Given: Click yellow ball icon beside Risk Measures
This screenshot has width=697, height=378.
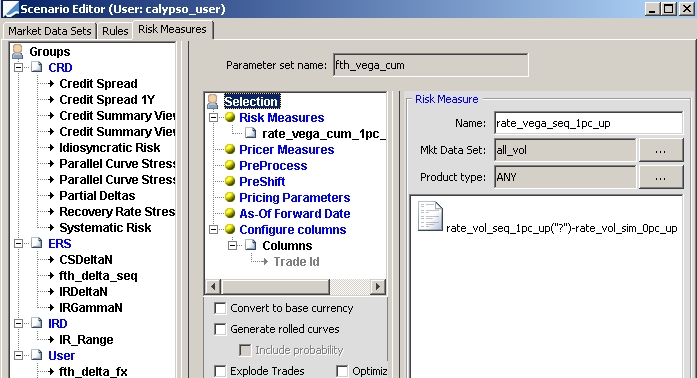Looking at the screenshot, I should 230,117.
